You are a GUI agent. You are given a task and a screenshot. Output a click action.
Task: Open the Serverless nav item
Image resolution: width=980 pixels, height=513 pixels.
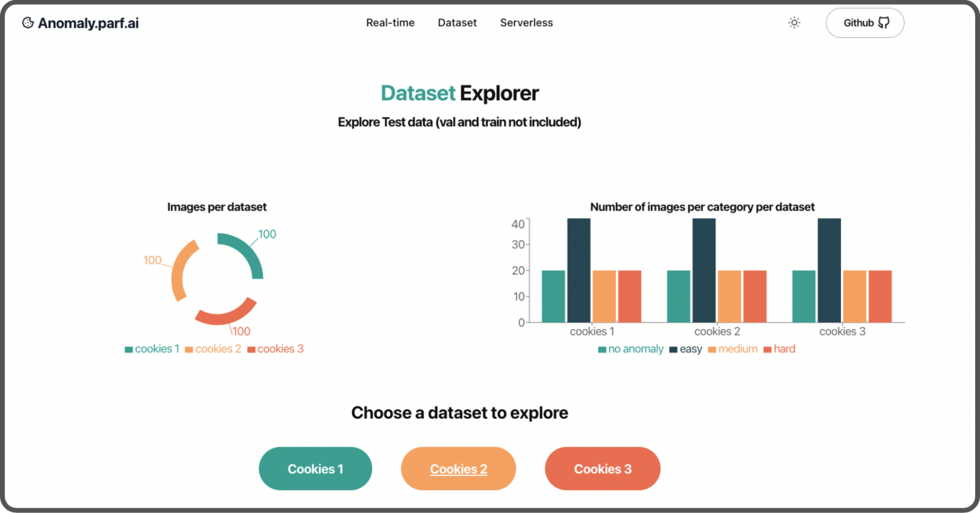[x=526, y=23]
